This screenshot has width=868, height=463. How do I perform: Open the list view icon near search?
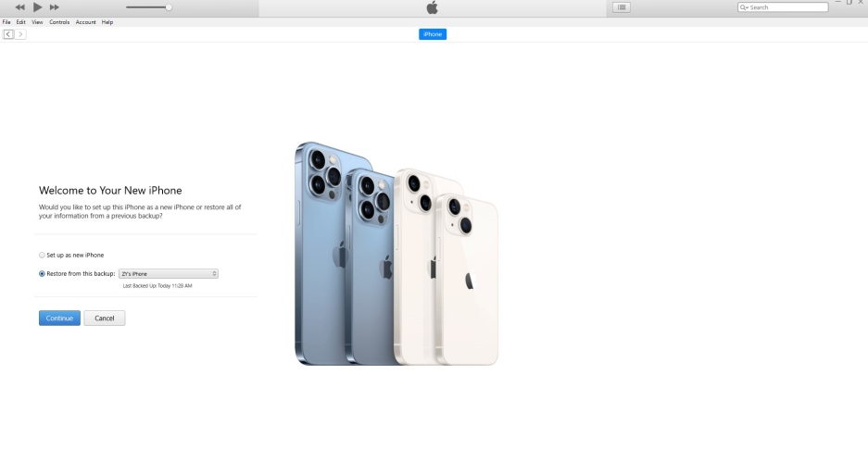click(621, 7)
